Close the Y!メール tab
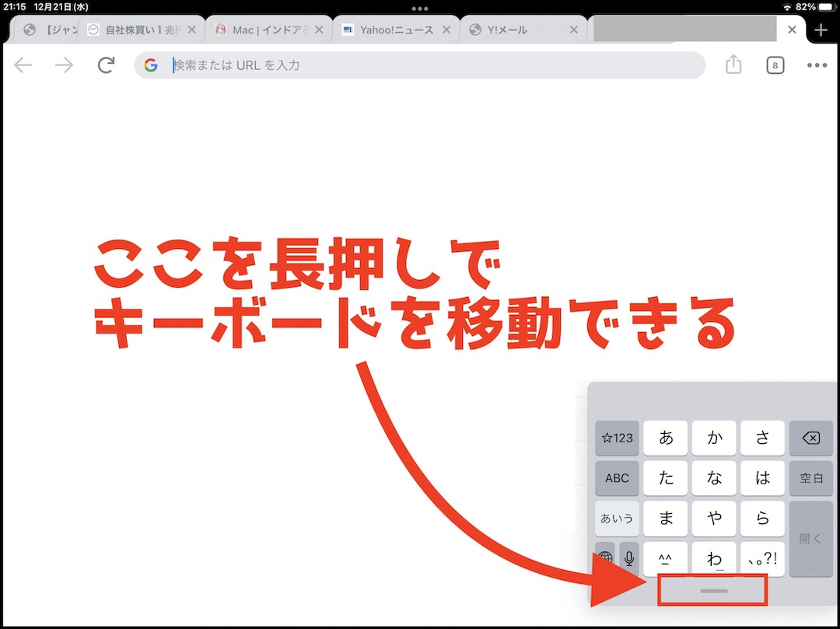Image resolution: width=840 pixels, height=629 pixels. tap(574, 30)
